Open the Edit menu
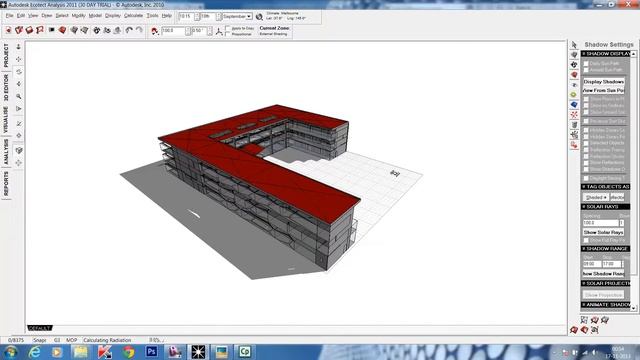This screenshot has height=360, width=640. point(21,16)
